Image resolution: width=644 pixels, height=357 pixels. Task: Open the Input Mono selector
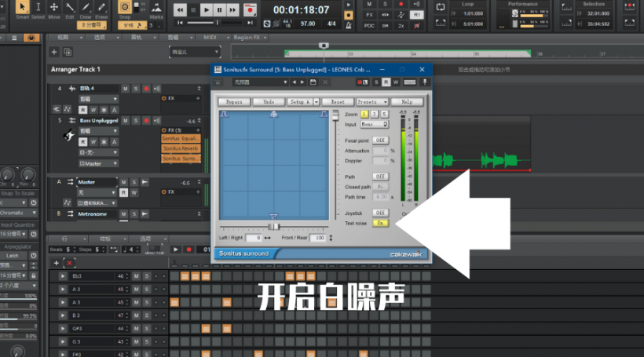point(374,124)
